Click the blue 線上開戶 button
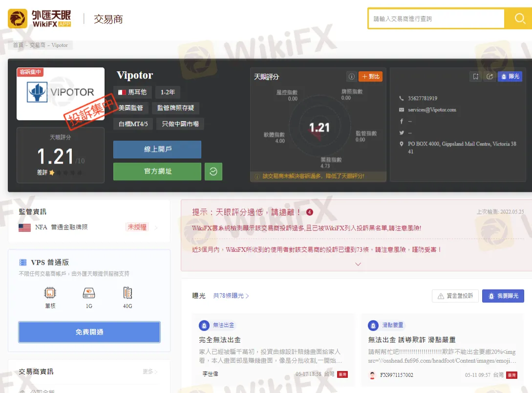 click(157, 149)
